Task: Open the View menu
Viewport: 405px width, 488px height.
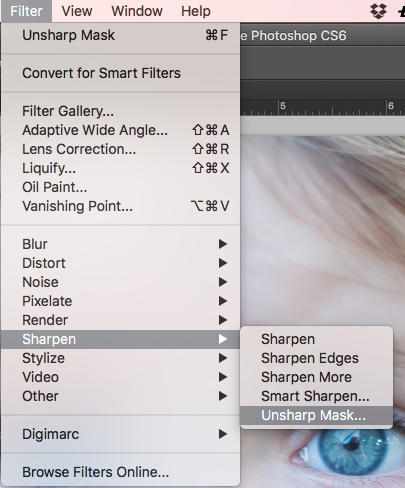Action: (77, 11)
